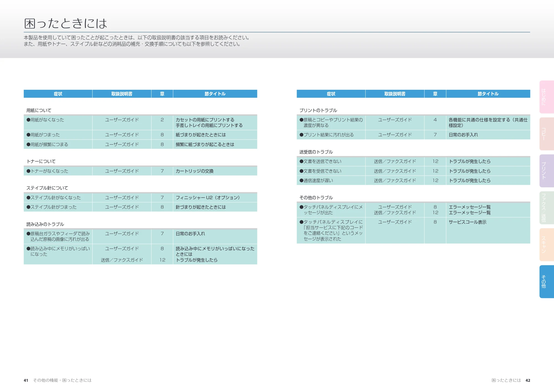554x392 pixels.
Task: Click 紙づまりが起きたときには section title
Action: [201, 135]
